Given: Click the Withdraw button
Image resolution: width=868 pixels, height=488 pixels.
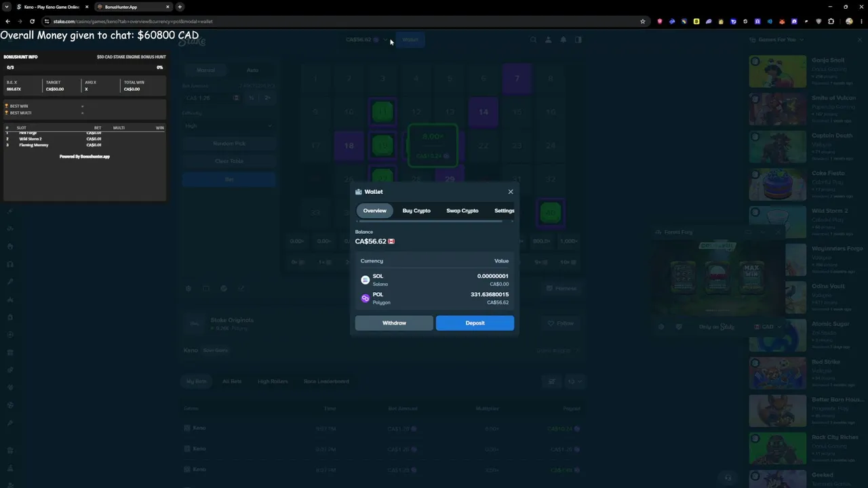Looking at the screenshot, I should (394, 323).
